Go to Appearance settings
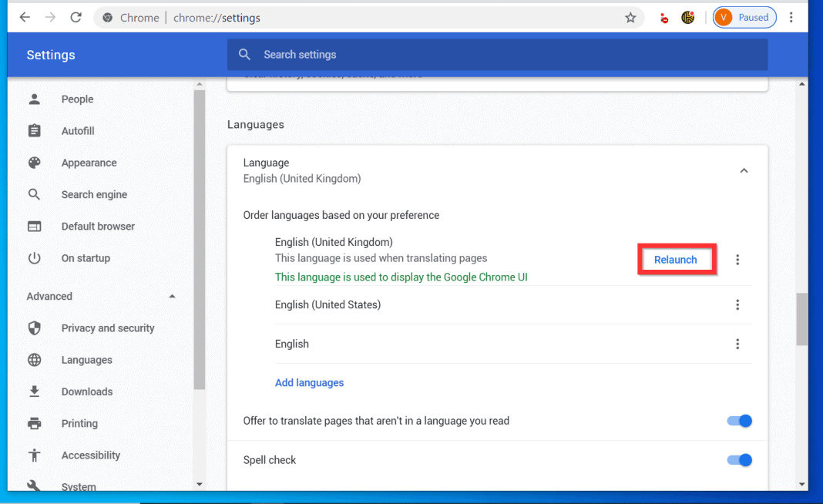 89,163
